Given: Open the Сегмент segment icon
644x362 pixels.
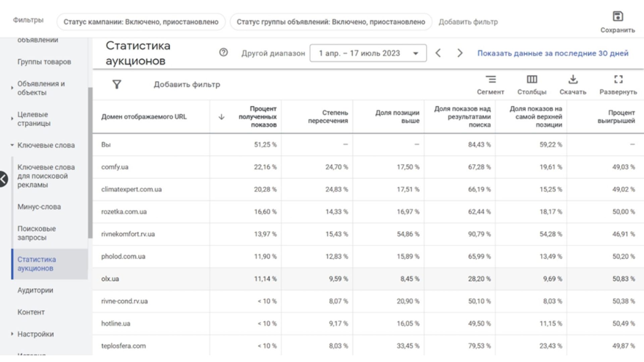Looking at the screenshot, I should pos(491,79).
